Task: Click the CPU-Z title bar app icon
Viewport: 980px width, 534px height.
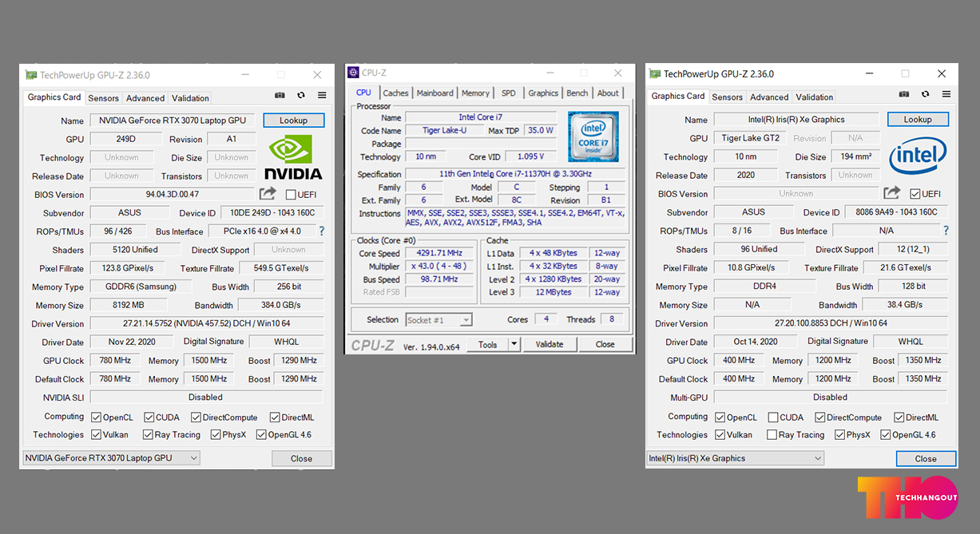Action: tap(354, 73)
